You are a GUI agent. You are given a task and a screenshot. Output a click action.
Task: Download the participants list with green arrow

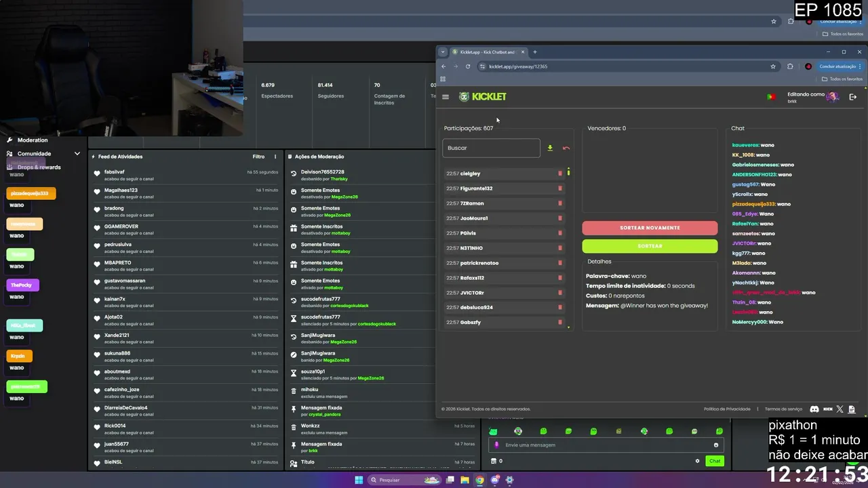pos(550,148)
